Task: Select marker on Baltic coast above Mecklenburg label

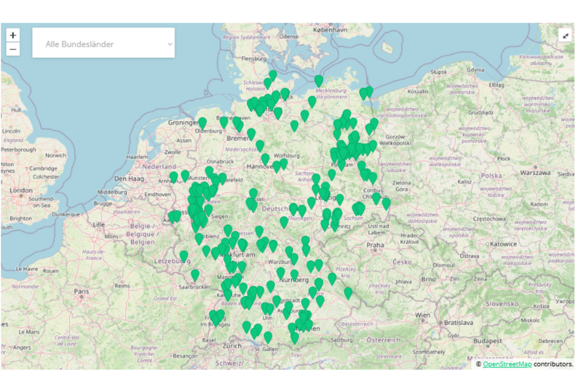Action: point(319,80)
